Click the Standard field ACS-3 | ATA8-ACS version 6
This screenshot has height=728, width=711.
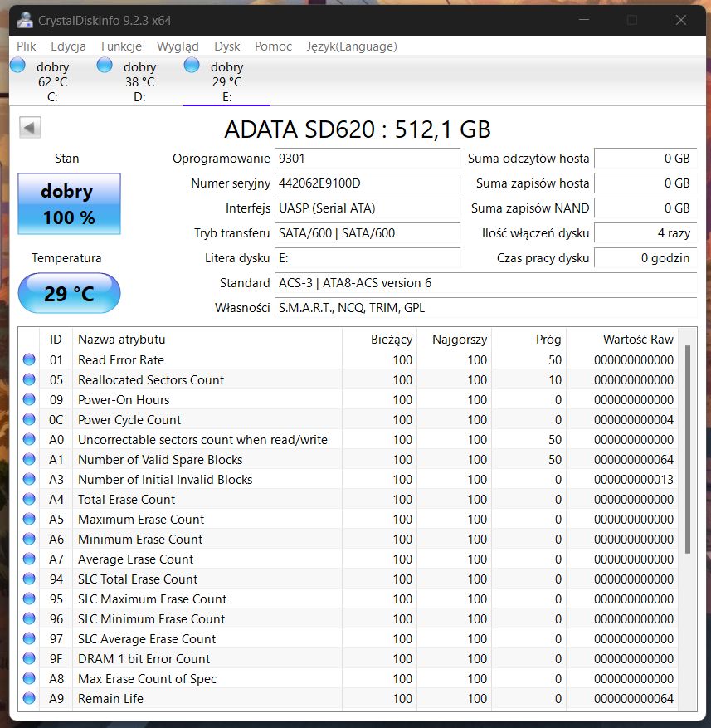click(485, 283)
